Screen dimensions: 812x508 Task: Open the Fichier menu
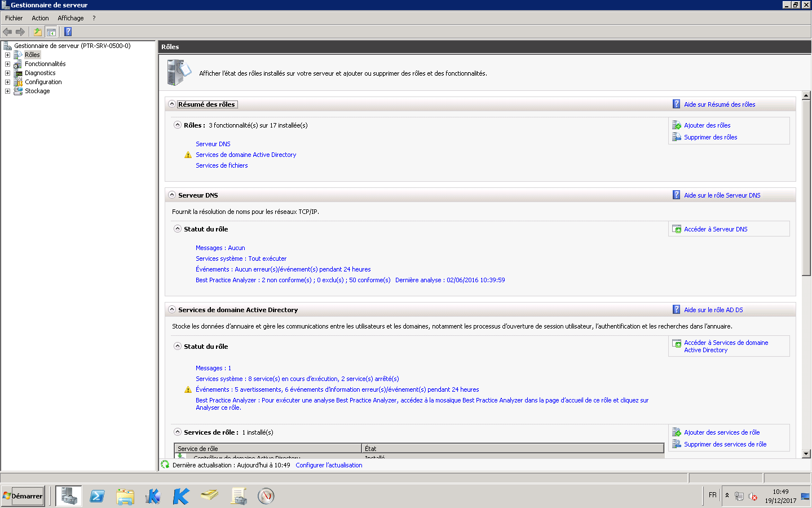[x=14, y=18]
